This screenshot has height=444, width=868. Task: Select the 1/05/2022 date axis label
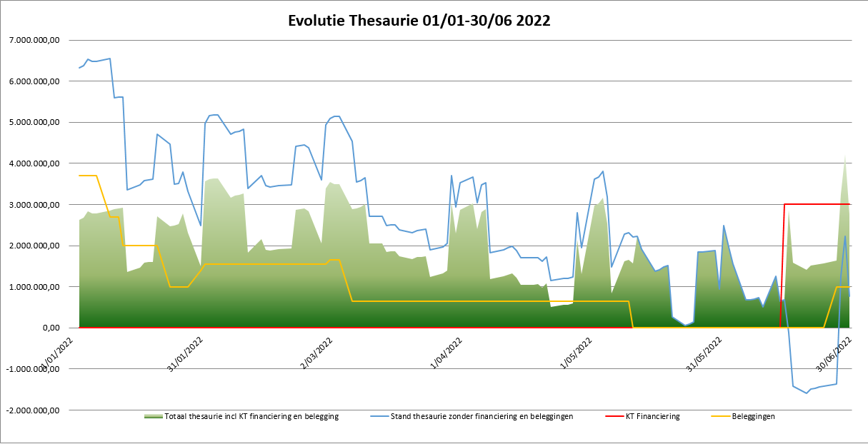(x=577, y=353)
